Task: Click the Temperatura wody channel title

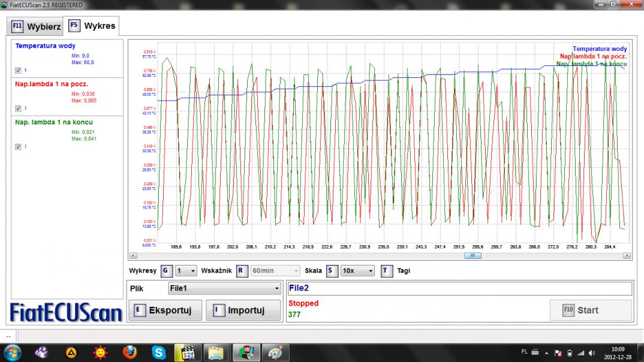Action: (x=45, y=46)
